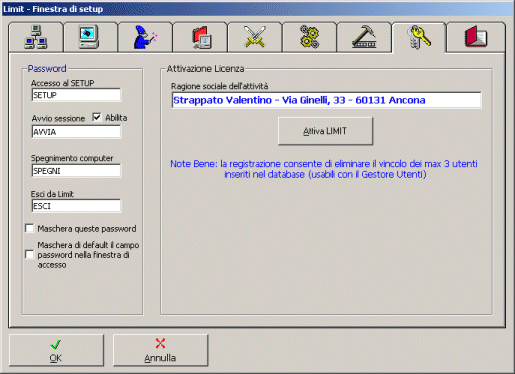Open the red book tab icon
Viewport: 515px width, 374px height.
(x=476, y=37)
